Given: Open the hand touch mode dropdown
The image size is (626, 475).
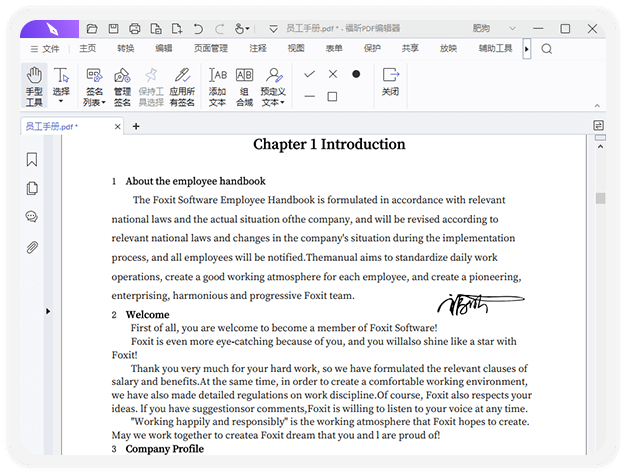Looking at the screenshot, I should coord(242,29).
